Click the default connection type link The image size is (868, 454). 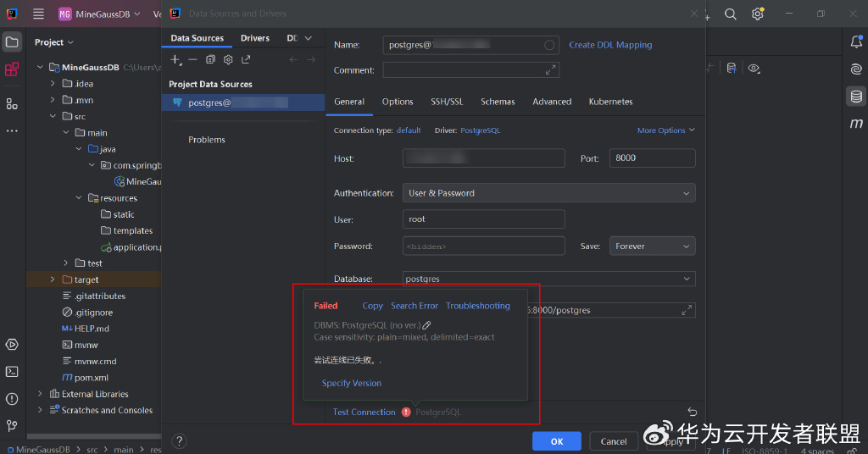(x=409, y=130)
